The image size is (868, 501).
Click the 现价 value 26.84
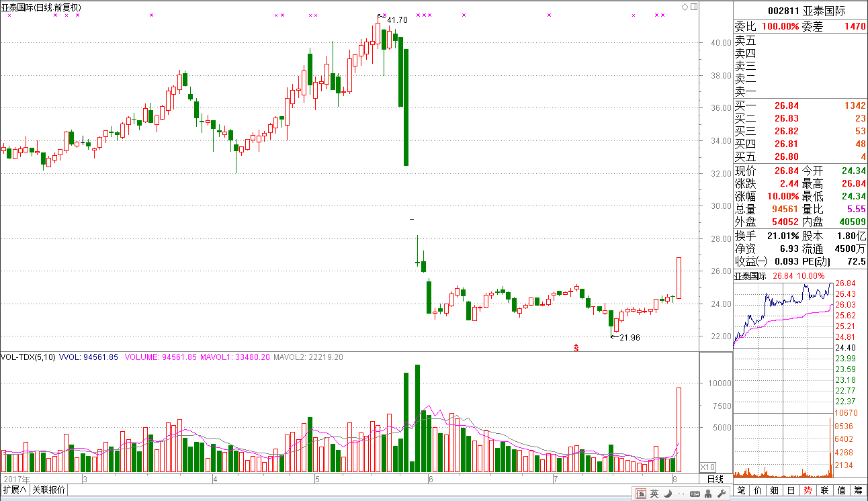pos(786,171)
